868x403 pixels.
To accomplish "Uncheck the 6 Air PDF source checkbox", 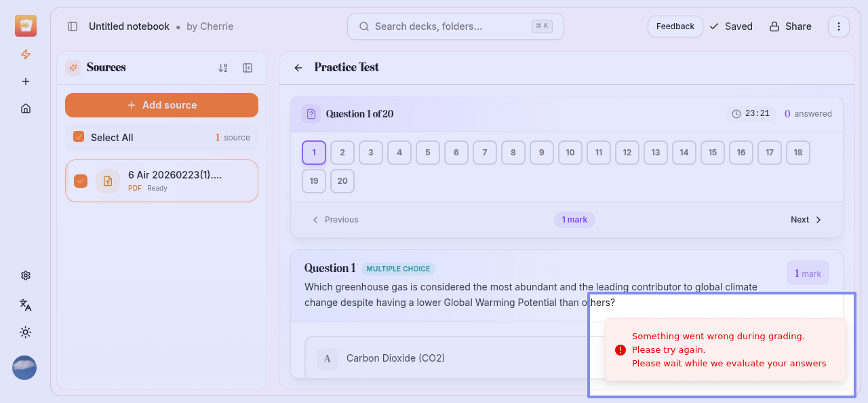I will click(81, 181).
